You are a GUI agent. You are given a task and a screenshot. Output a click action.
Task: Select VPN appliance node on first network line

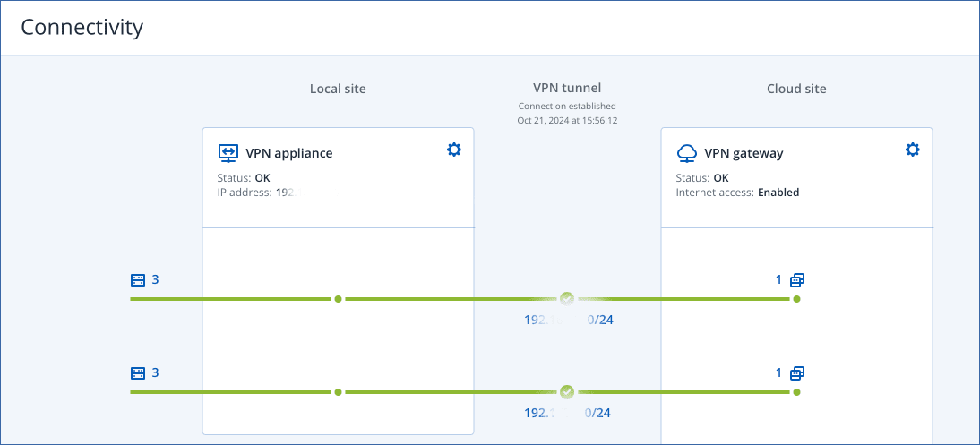coord(338,299)
